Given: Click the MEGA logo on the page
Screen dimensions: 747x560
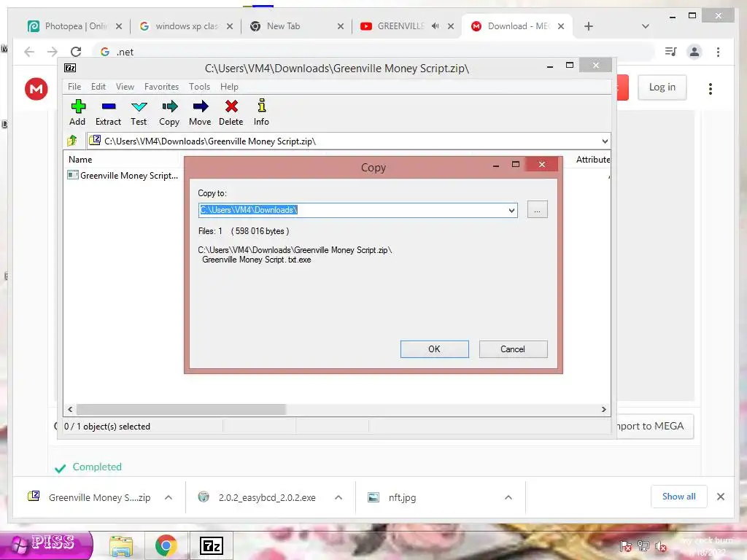Looking at the screenshot, I should click(x=36, y=88).
